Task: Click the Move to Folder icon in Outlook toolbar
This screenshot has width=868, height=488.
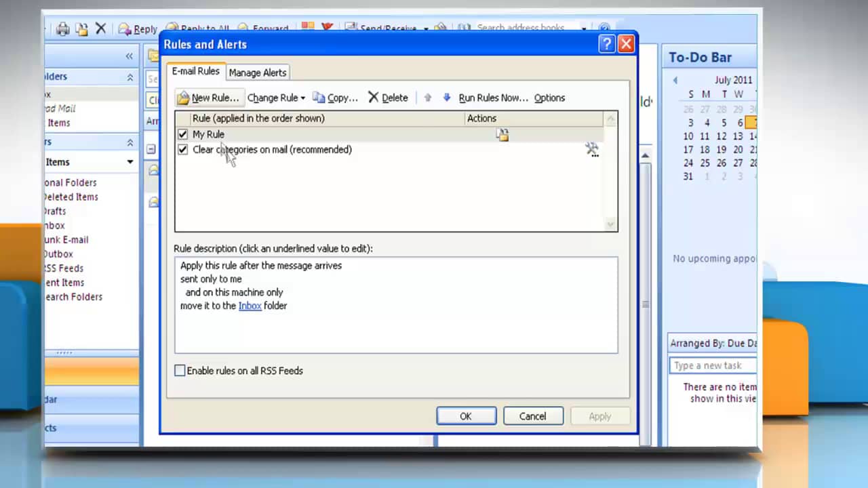Action: coord(82,29)
